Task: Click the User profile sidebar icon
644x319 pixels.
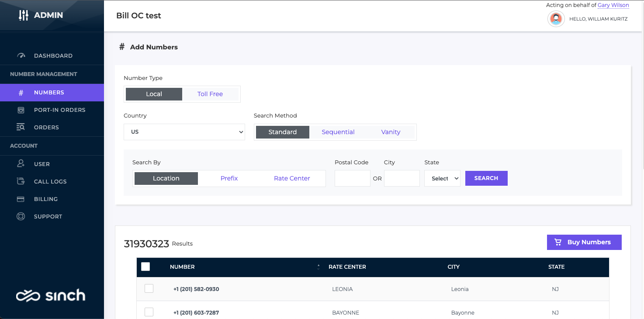Action: pos(21,164)
